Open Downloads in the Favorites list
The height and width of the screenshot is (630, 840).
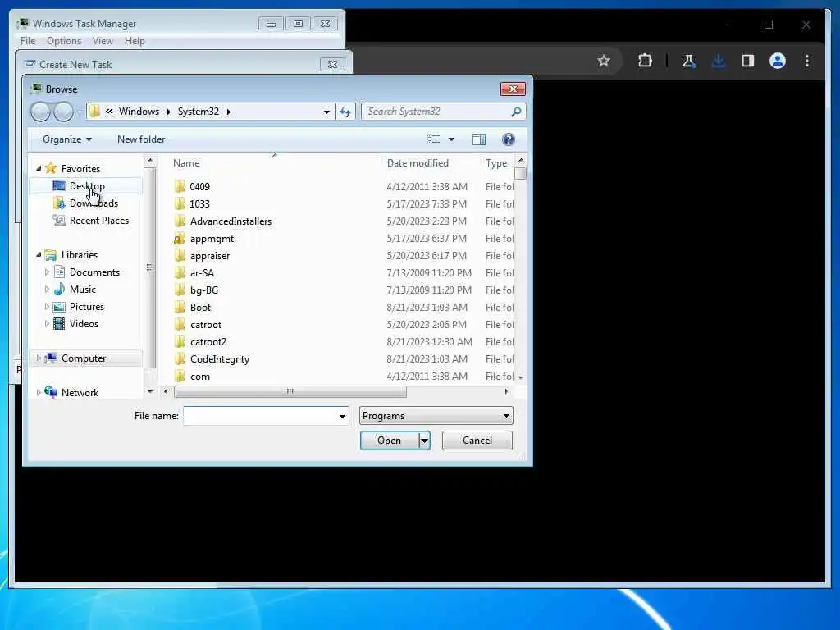[x=94, y=203]
